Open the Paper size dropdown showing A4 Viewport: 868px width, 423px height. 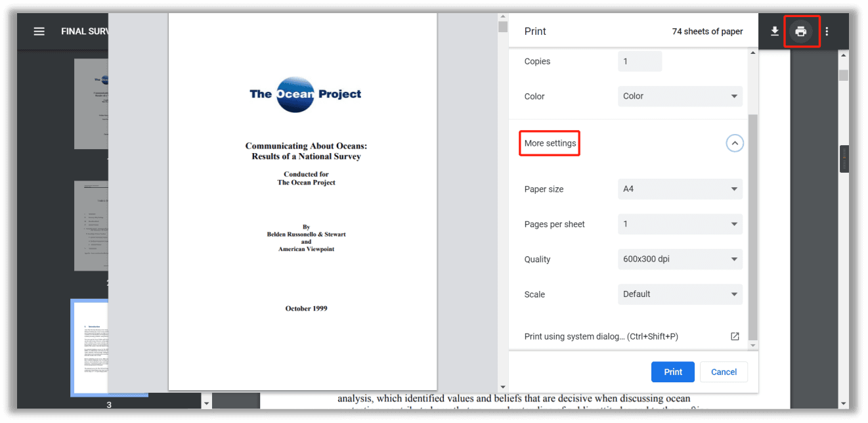point(680,189)
